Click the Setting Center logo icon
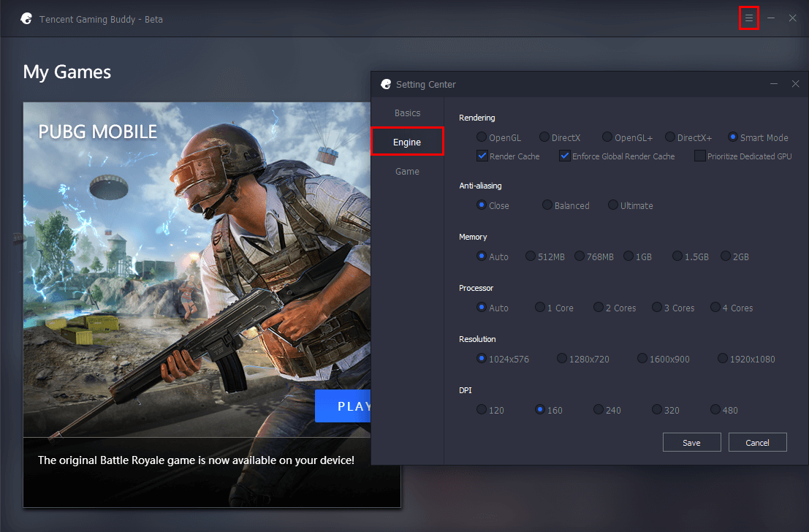This screenshot has height=532, width=809. [386, 84]
